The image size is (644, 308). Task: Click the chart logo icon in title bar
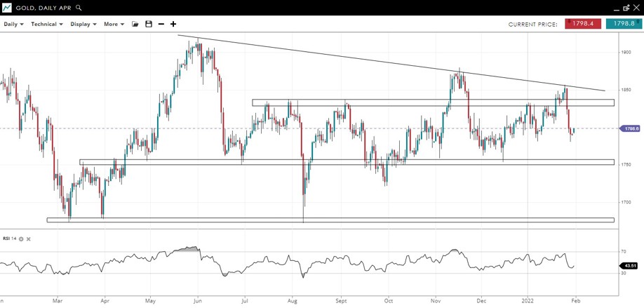7,8
